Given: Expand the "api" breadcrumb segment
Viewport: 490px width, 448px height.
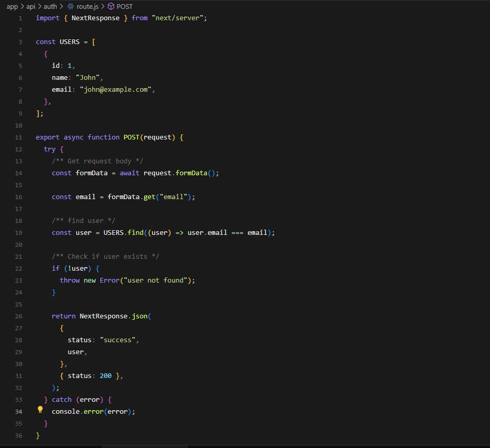Looking at the screenshot, I should pos(31,7).
